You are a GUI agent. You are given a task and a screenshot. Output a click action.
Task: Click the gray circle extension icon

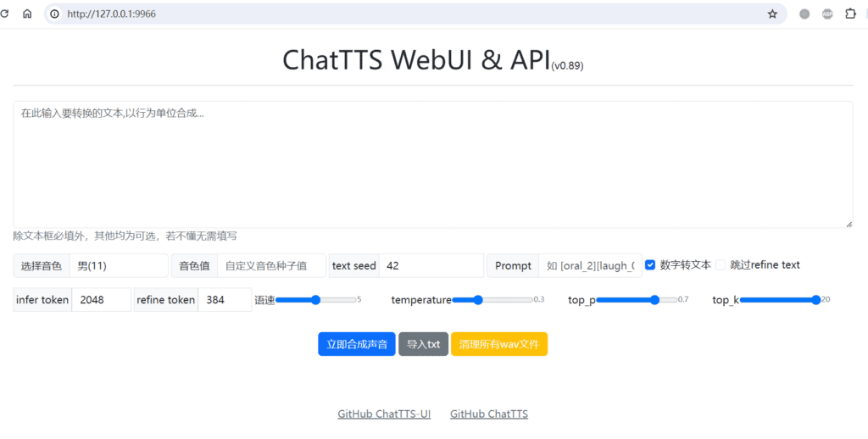point(804,14)
